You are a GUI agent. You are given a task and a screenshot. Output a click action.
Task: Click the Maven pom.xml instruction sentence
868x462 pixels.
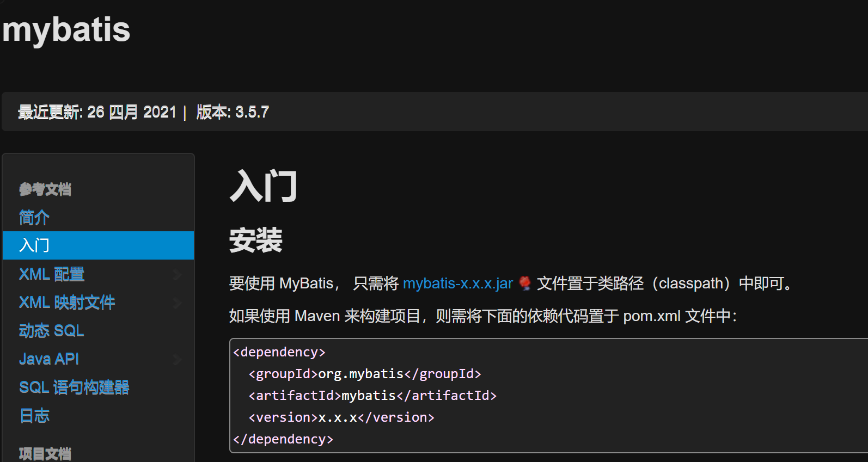point(483,316)
